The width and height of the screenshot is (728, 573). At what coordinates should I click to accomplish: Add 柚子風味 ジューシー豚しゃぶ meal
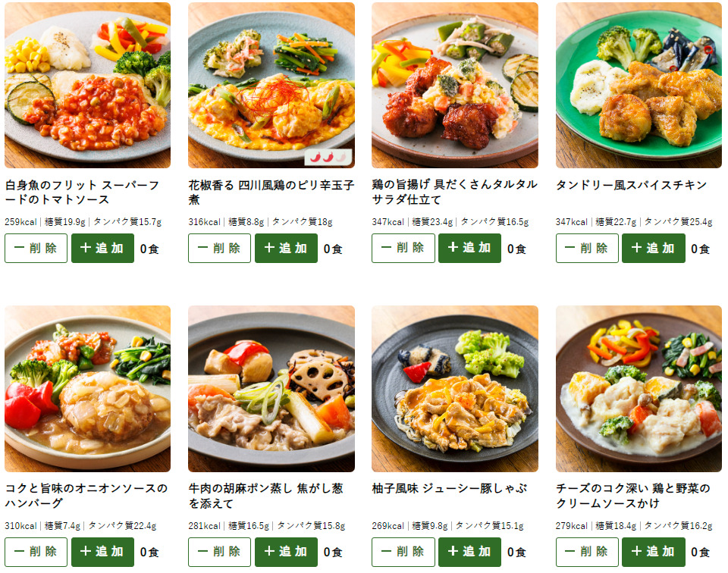469,552
